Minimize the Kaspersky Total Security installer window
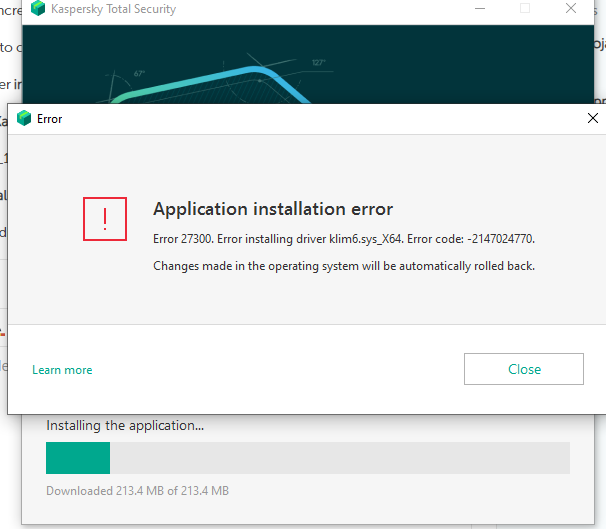Screen dimensions: 606x529 (480, 8)
